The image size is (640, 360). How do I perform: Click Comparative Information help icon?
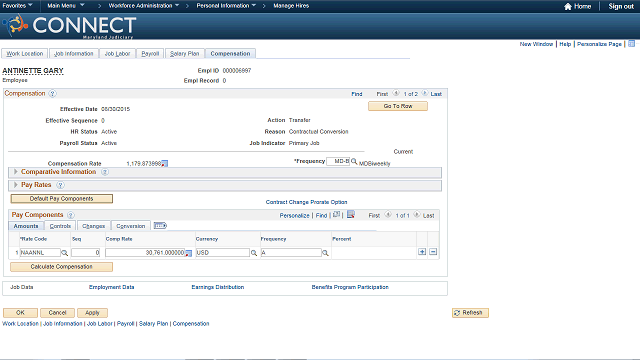click(x=105, y=172)
